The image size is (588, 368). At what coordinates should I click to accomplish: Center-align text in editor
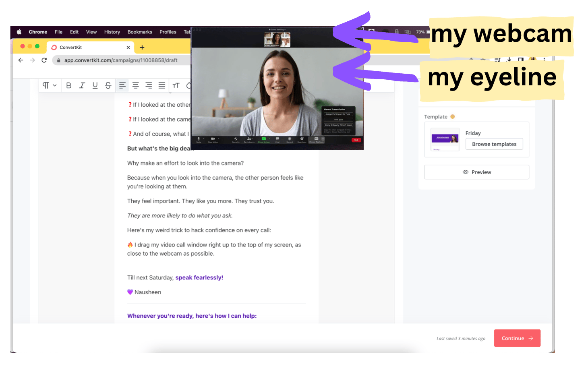pos(136,85)
